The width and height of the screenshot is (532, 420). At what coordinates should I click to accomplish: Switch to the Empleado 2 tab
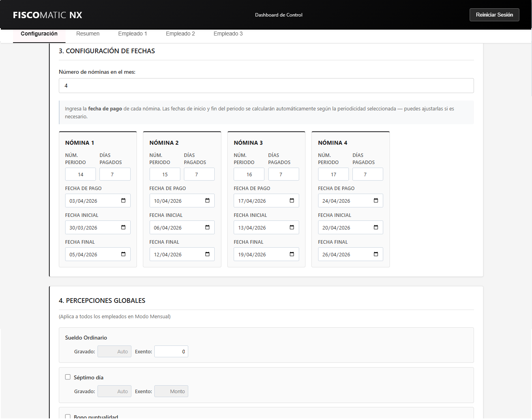(180, 34)
